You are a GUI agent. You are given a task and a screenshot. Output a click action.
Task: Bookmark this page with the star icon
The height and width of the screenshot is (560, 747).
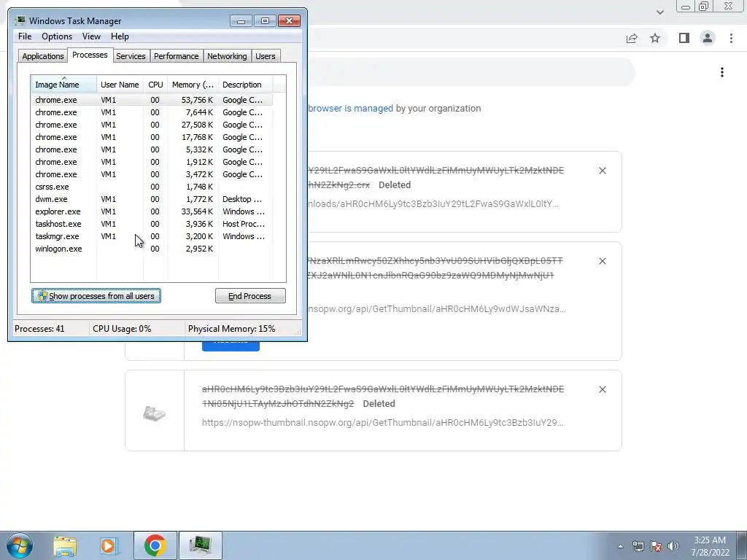(x=655, y=38)
